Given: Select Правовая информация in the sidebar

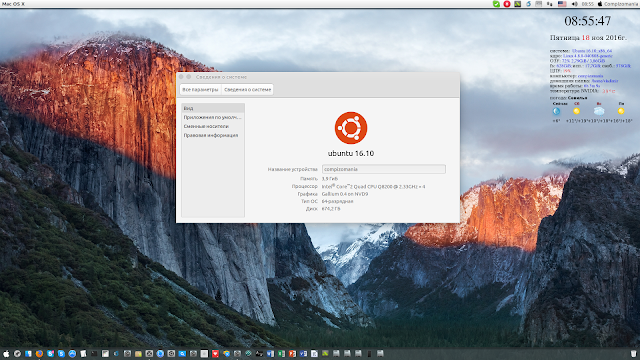Looking at the screenshot, I should coord(213,135).
